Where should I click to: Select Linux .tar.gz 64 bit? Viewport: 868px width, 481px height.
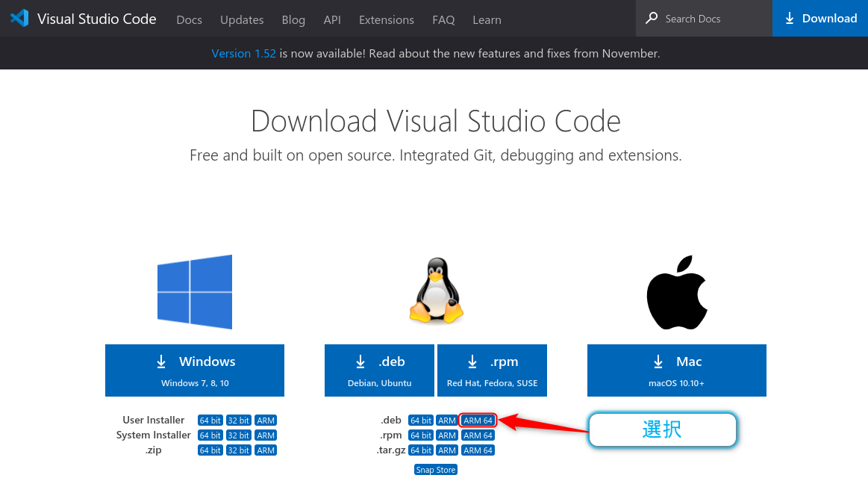421,450
